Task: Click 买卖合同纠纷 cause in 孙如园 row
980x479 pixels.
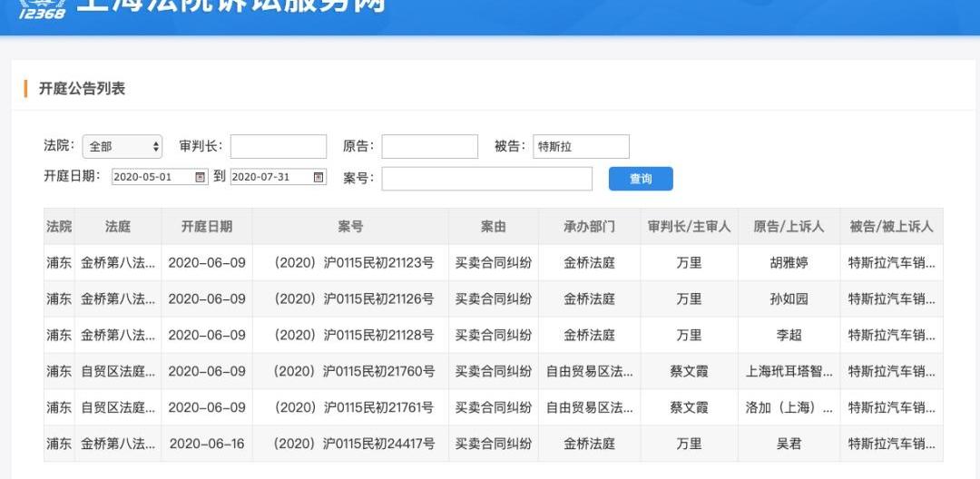Action: coord(494,299)
